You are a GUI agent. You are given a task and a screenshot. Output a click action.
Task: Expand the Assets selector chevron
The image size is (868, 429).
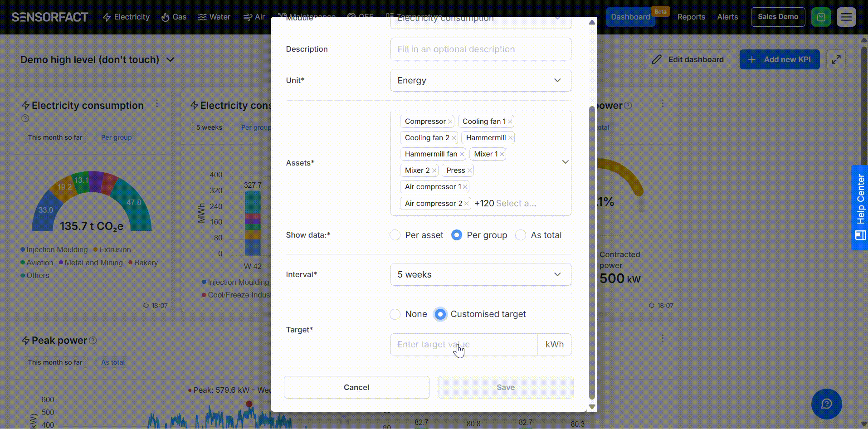pyautogui.click(x=565, y=162)
